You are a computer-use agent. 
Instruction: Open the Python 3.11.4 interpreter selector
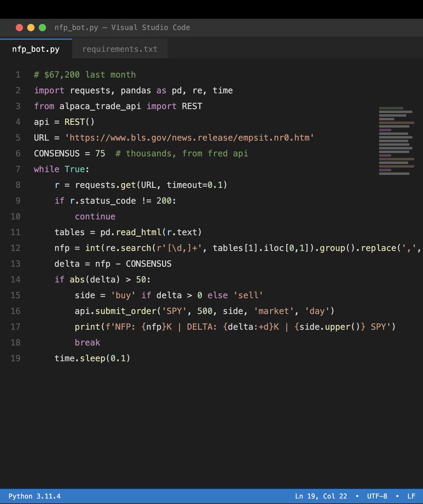click(34, 496)
